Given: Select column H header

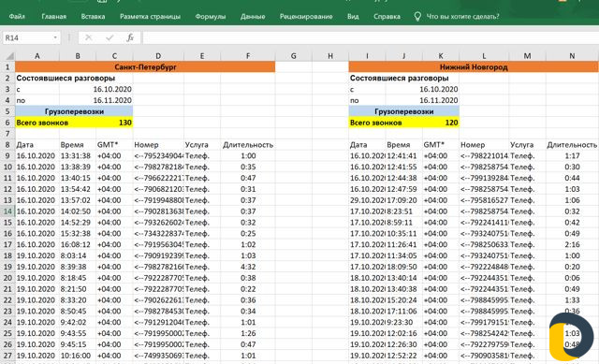Looking at the screenshot, I should pyautogui.click(x=330, y=56).
